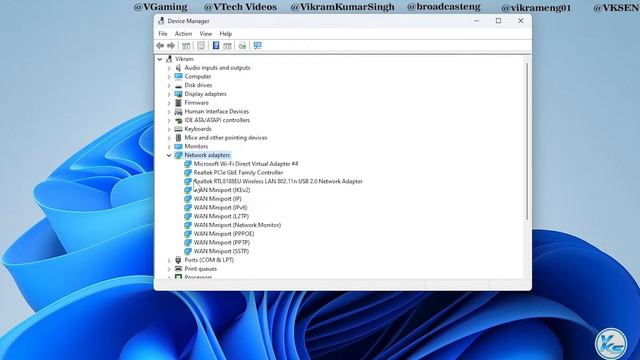The width and height of the screenshot is (640, 360).
Task: Select the Print queues printer icon
Action: [178, 269]
